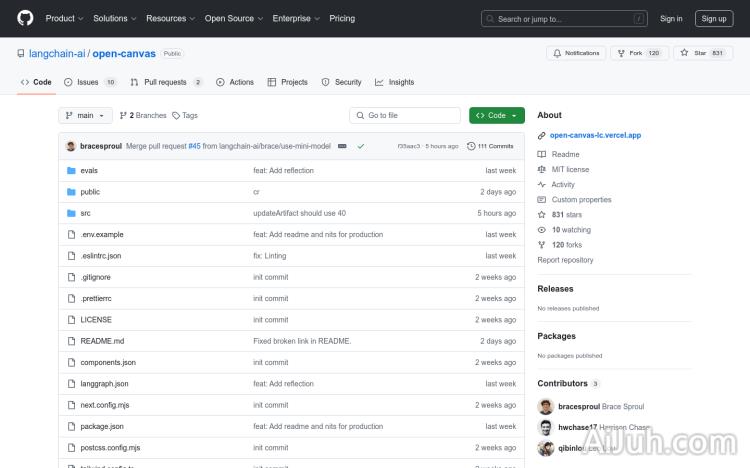Click the GitHub logo icon

pos(25,18)
